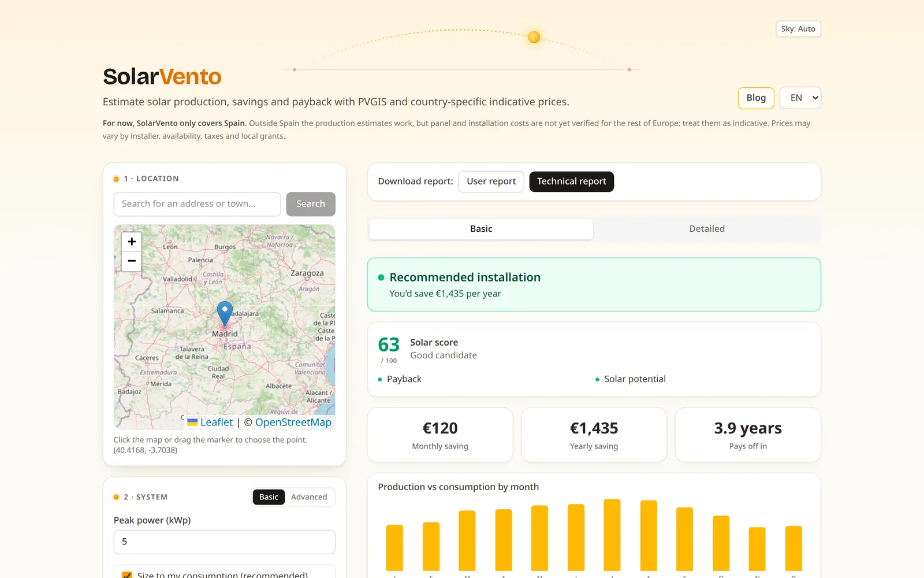Click the 63 Solar score value
Screen dimensions: 924x578
(x=389, y=344)
